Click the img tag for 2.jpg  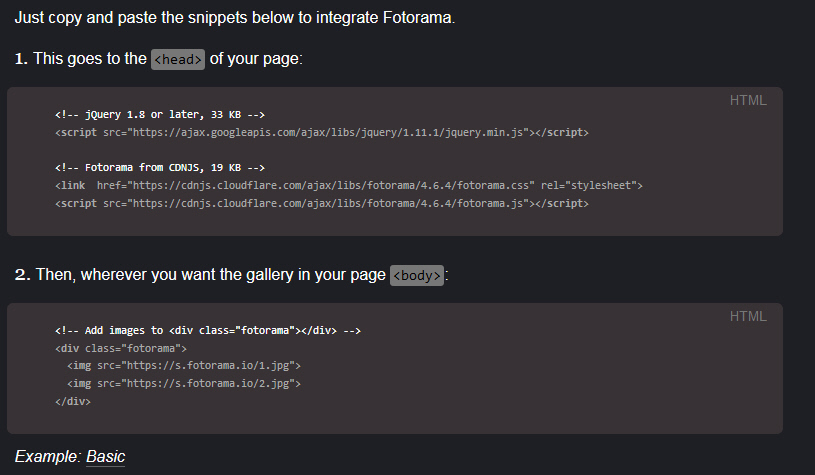point(184,384)
